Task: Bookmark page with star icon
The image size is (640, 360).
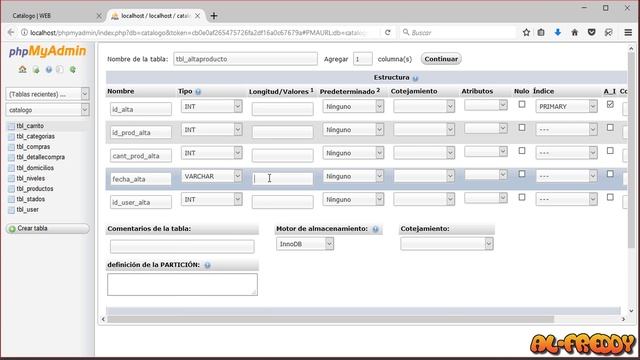Action: [x=526, y=32]
